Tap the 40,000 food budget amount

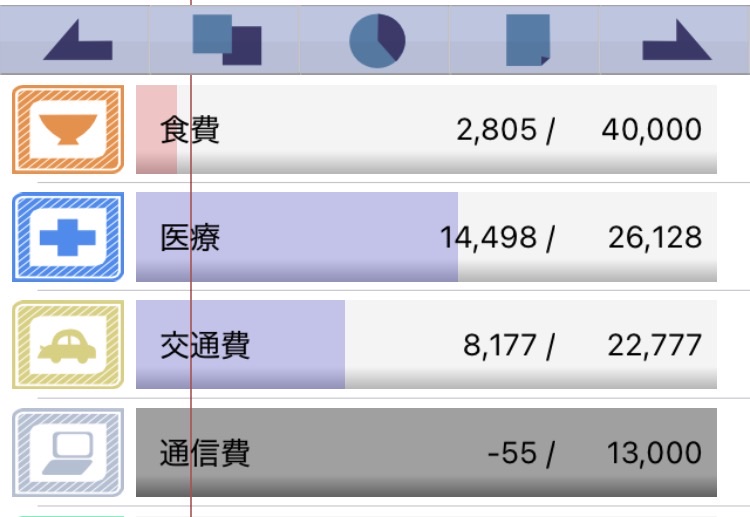[652, 130]
